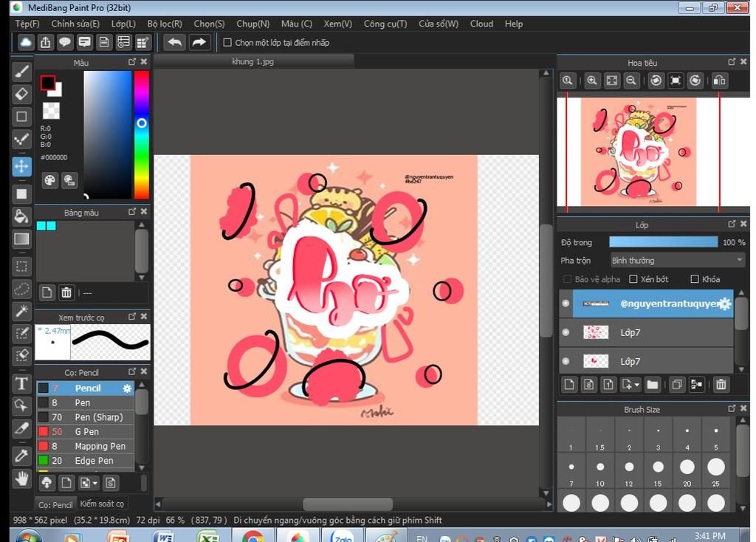Duplicate layer icon in layer panel
This screenshot has width=756, height=542.
click(x=677, y=384)
